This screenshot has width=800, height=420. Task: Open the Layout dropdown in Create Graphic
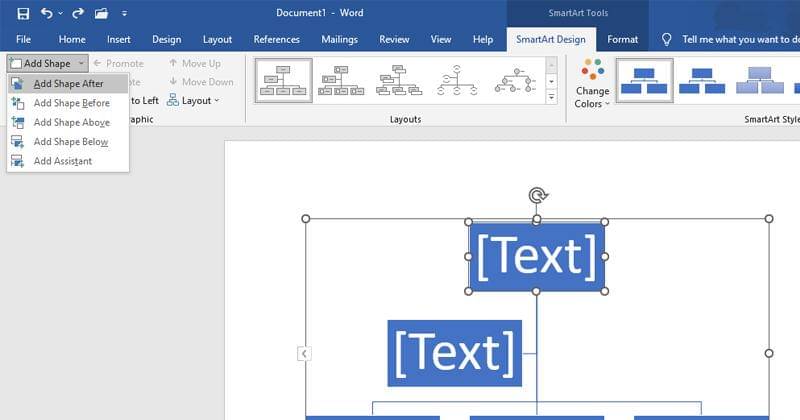(194, 100)
